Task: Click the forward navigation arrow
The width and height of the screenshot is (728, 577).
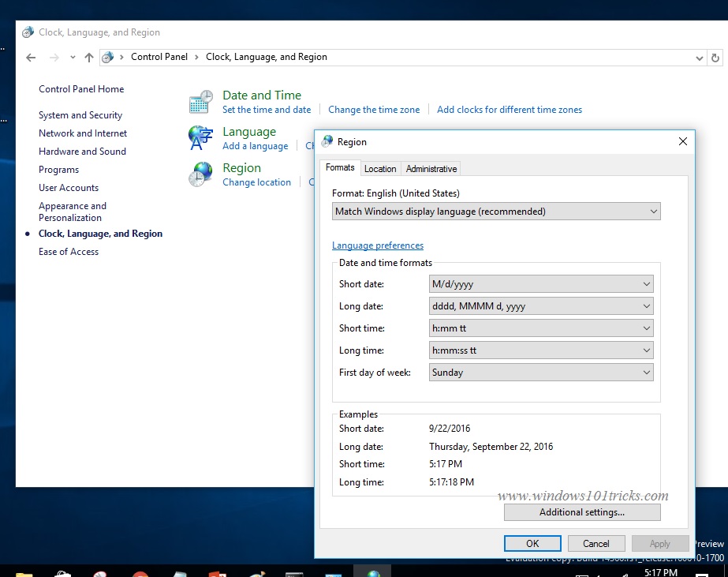Action: tap(54, 58)
